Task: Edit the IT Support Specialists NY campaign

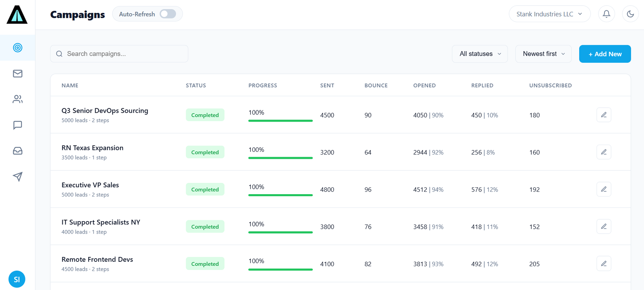Action: [604, 226]
